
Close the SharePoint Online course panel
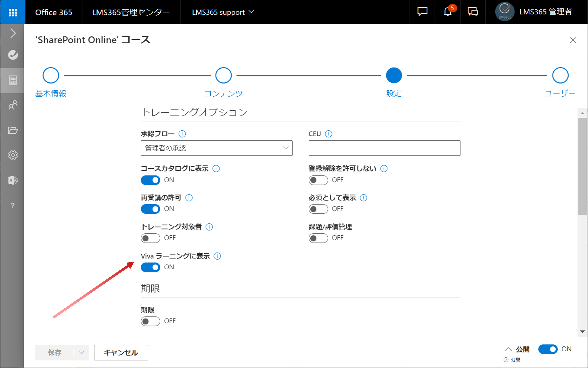pos(573,40)
